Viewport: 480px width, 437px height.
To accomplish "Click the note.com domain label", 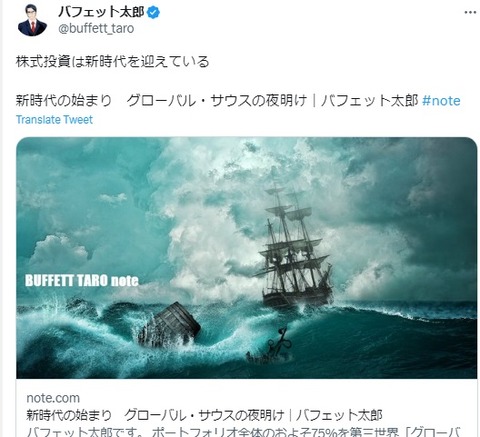I will [53, 398].
